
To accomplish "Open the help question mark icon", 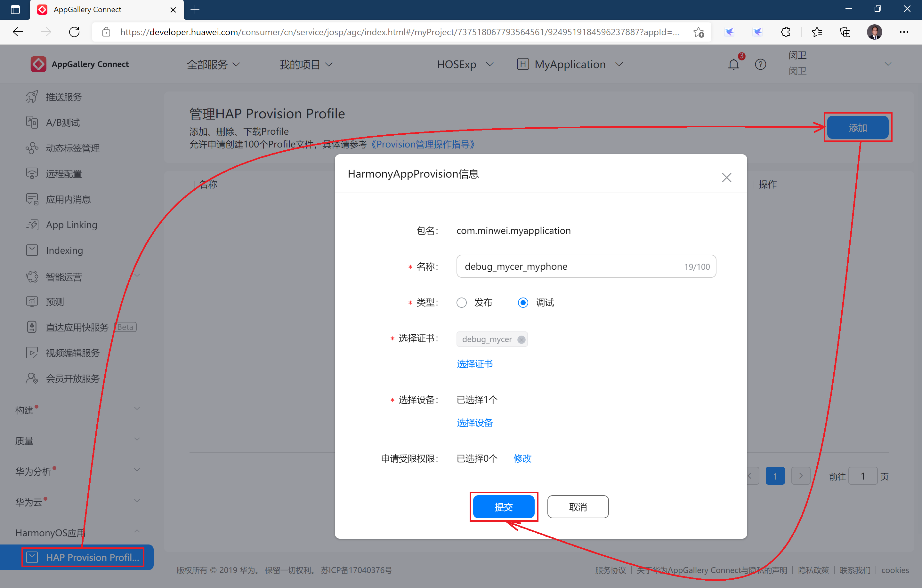I will 760,64.
